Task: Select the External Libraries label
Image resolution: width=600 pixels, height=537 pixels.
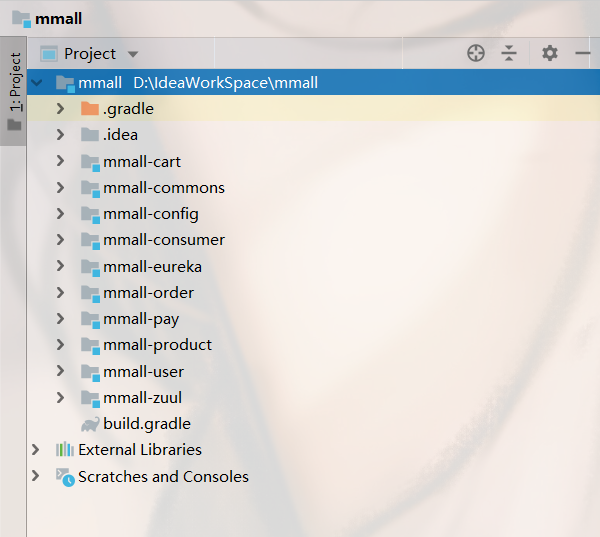Action: coord(140,450)
